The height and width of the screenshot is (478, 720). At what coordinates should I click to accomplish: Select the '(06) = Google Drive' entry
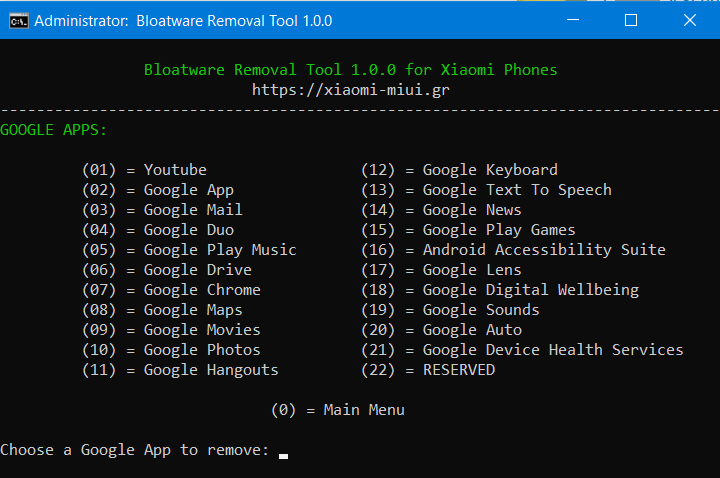[167, 270]
